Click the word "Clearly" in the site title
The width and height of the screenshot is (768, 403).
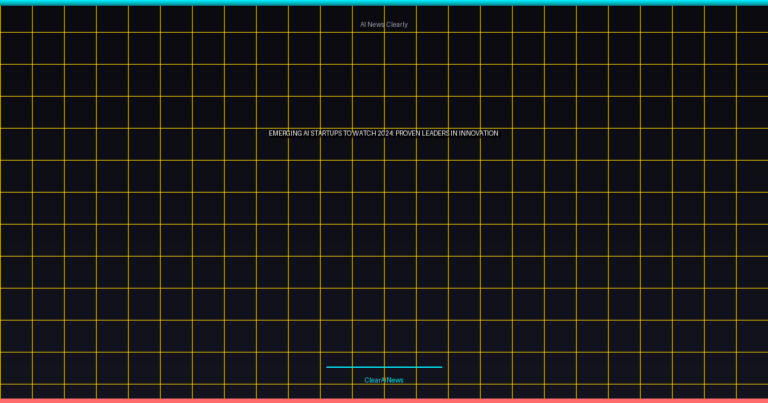(397, 24)
